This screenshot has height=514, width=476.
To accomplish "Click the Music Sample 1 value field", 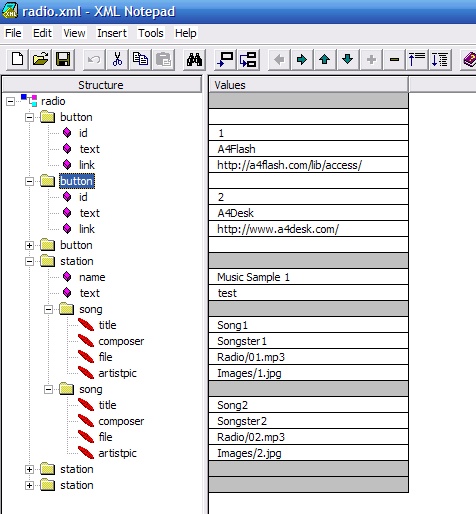I will click(x=308, y=277).
